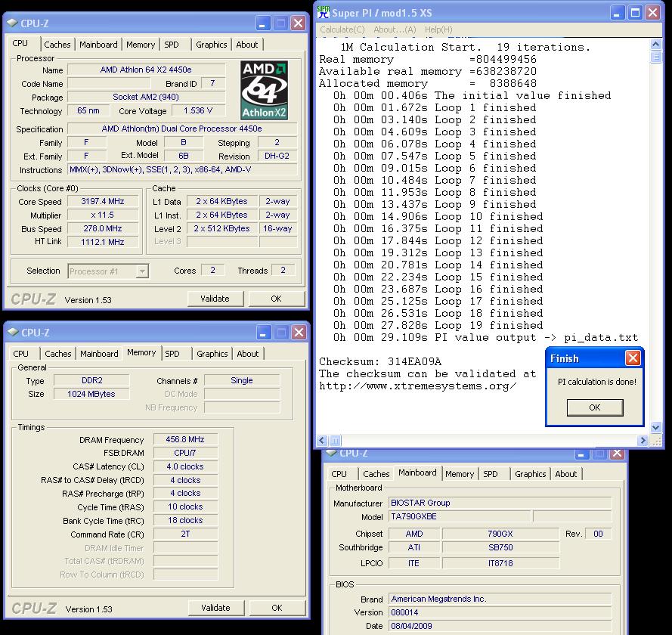672x635 pixels.
Task: Open Memory tab in CPU-Z Mainboard window
Action: (460, 474)
